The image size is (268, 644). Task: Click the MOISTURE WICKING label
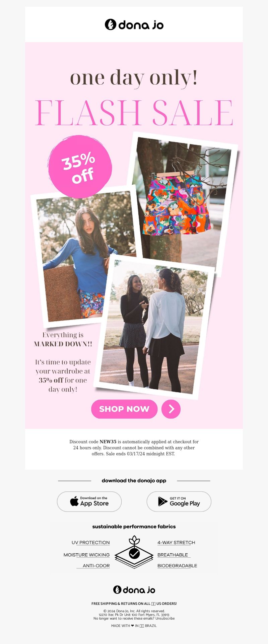pos(86,555)
